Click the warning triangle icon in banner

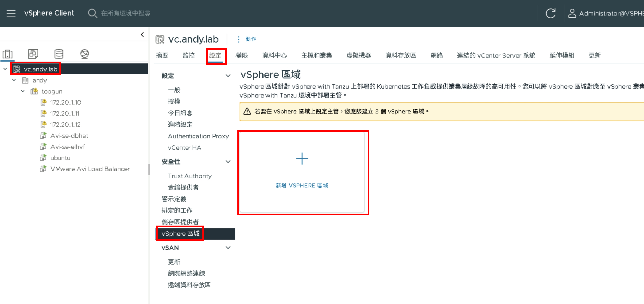[247, 111]
